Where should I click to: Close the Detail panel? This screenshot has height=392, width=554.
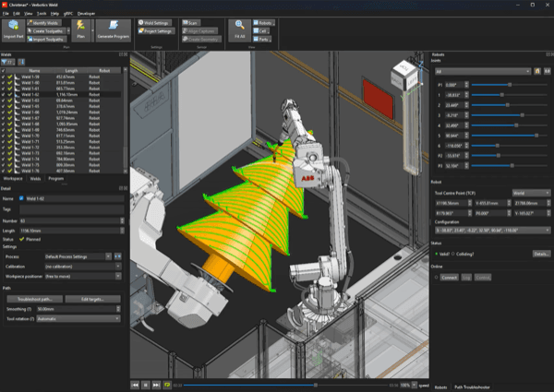(x=126, y=188)
